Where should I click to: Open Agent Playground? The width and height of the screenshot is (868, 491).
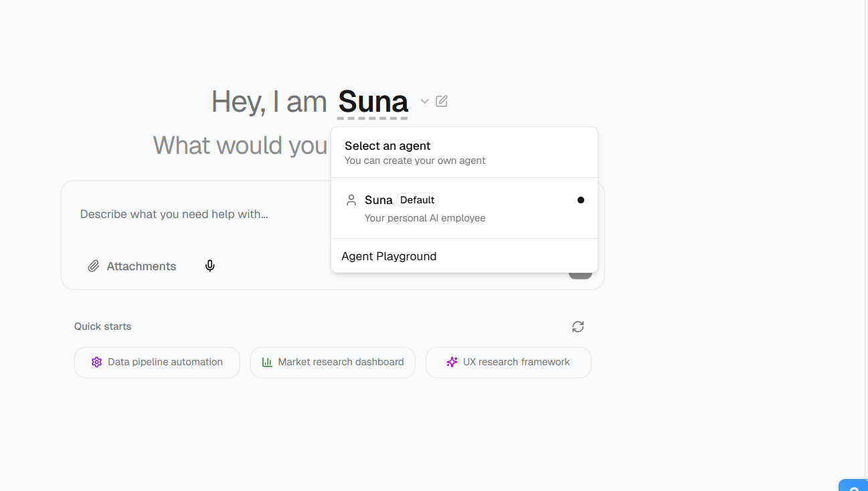click(x=464, y=256)
